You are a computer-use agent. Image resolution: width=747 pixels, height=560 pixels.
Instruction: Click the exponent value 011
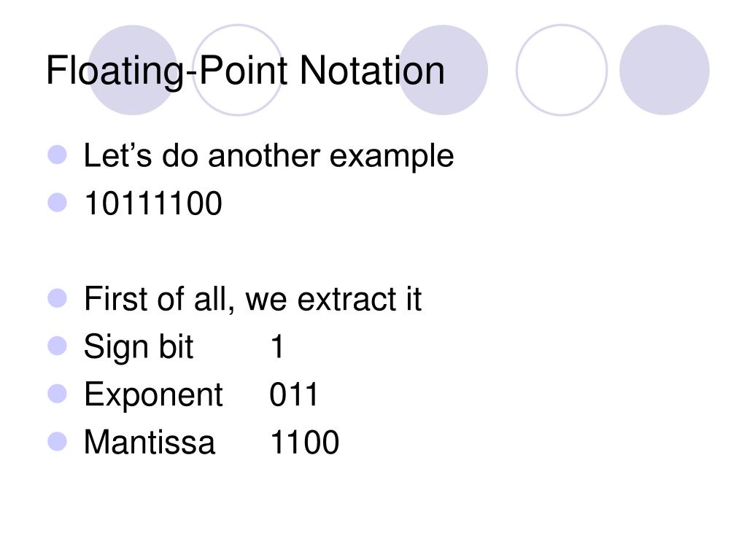[294, 394]
